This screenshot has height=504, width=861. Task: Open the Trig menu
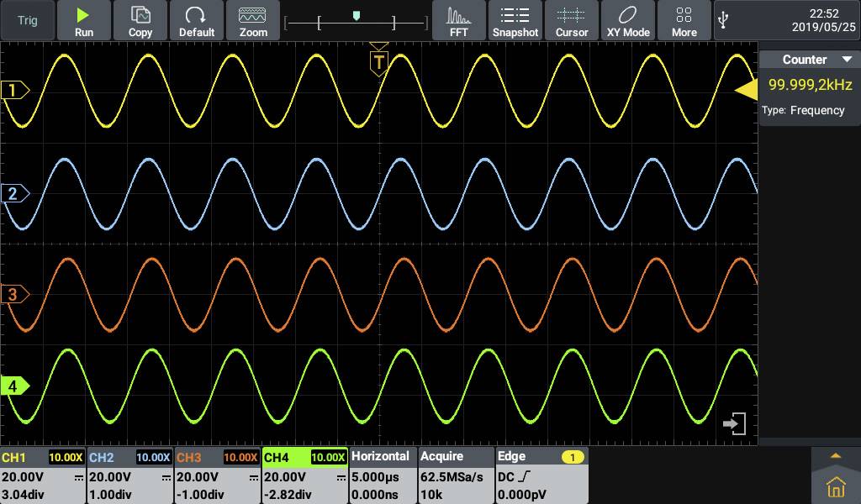27,18
